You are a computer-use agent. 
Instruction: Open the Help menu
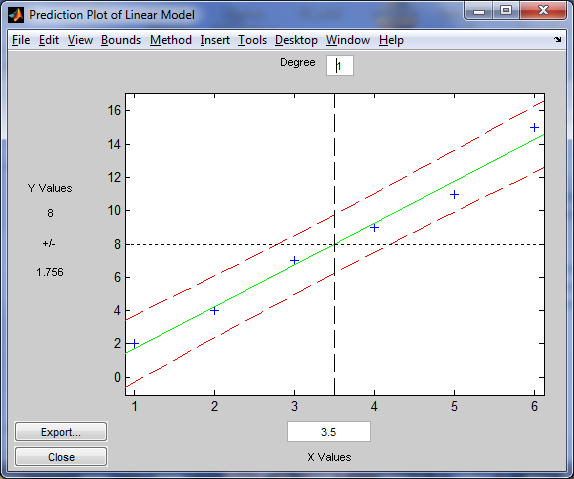(x=391, y=40)
